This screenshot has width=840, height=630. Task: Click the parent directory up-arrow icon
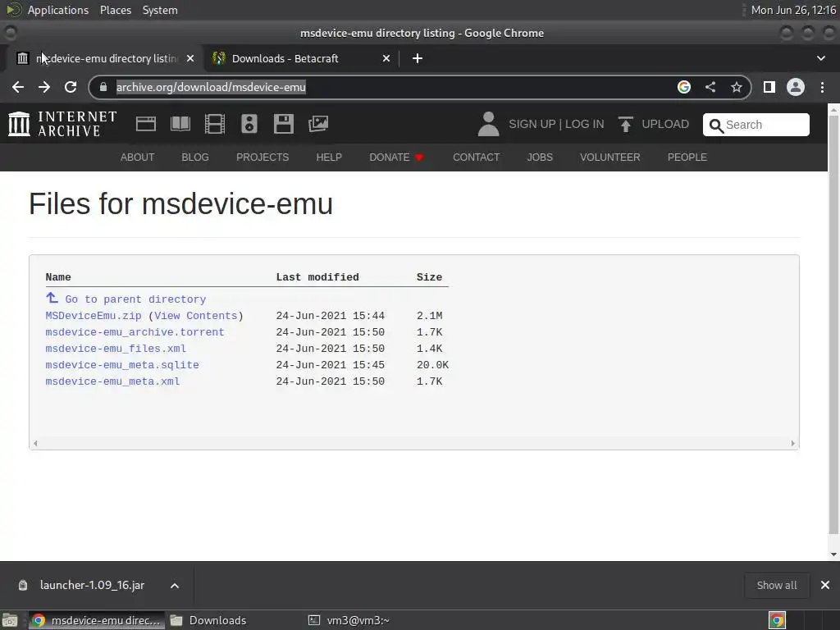(52, 298)
